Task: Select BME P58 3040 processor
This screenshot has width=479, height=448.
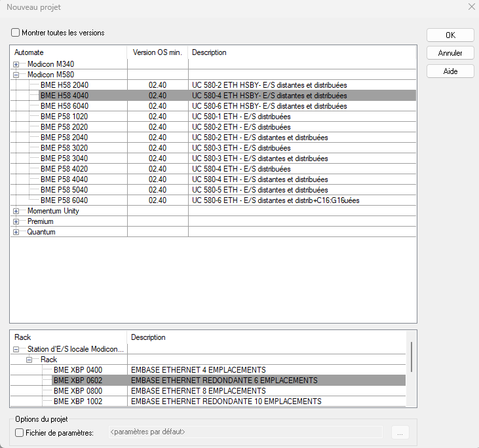Action: tap(64, 159)
